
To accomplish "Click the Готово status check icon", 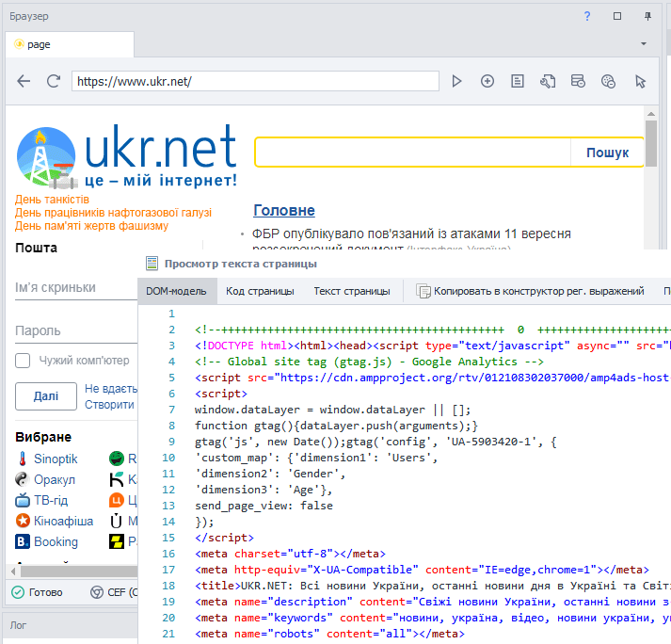I will click(18, 592).
